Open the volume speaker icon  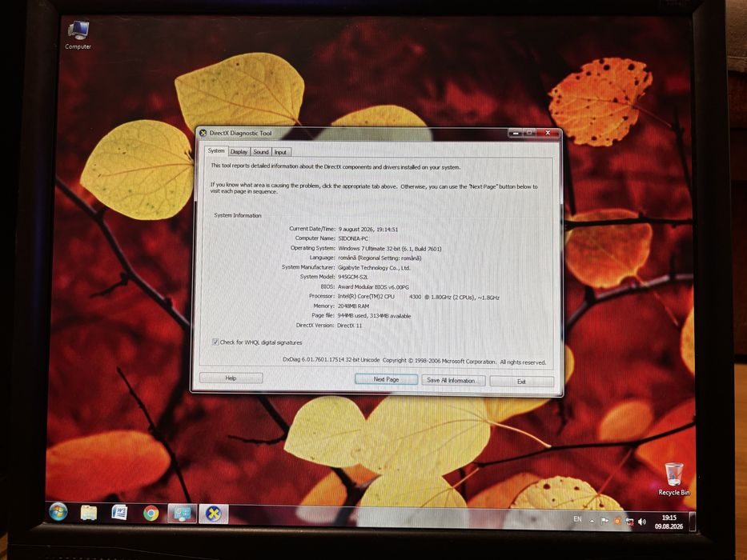[x=642, y=522]
